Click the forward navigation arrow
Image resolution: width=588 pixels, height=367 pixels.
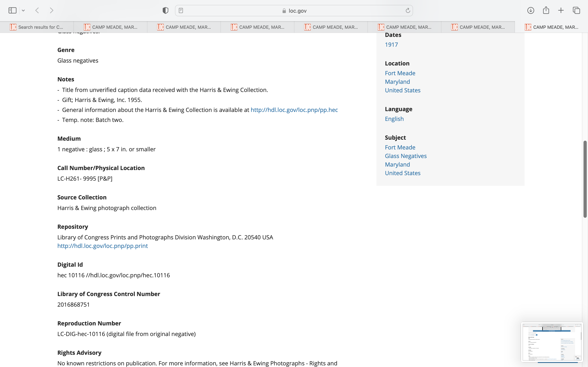pos(51,10)
